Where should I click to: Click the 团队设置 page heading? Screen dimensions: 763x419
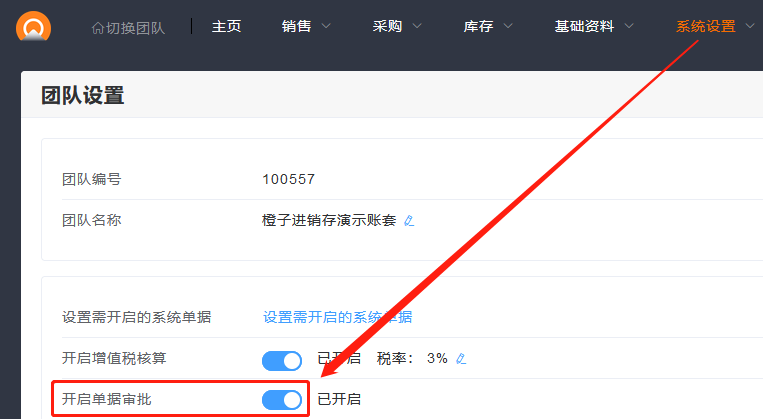click(x=82, y=96)
